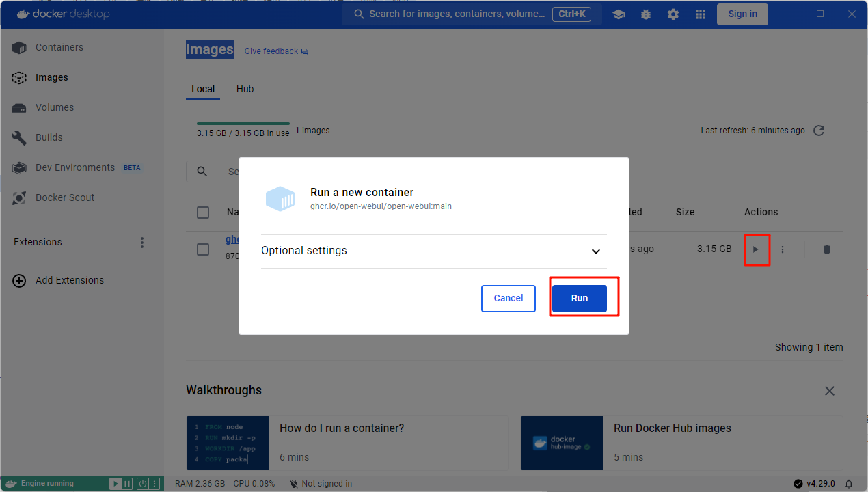
Task: Click the engine start play button
Action: click(x=116, y=484)
